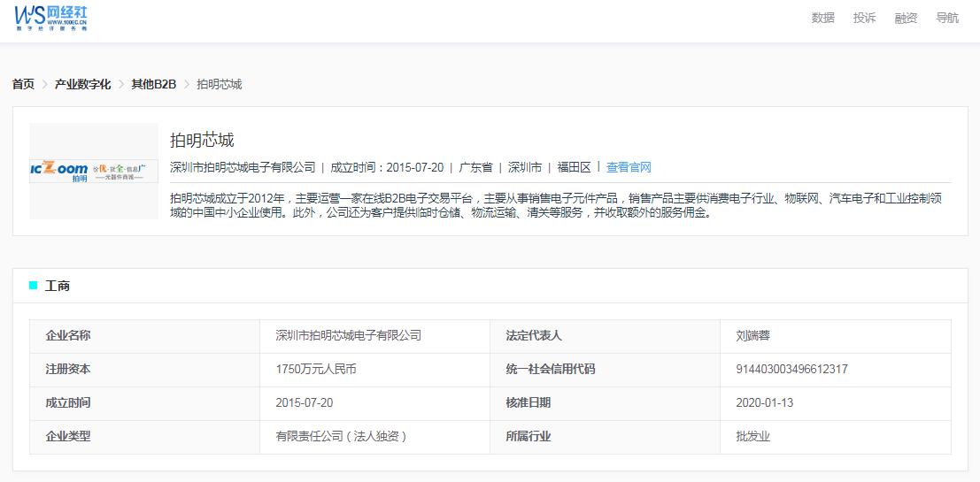Image resolution: width=980 pixels, height=482 pixels.
Task: Select 2020-01-13 value cell
Action: [836, 404]
